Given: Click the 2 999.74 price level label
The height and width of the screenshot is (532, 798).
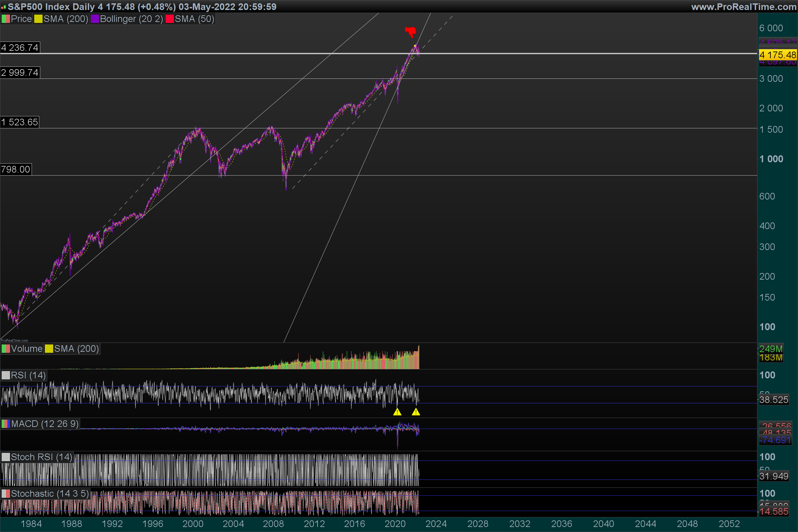Looking at the screenshot, I should click(x=20, y=72).
